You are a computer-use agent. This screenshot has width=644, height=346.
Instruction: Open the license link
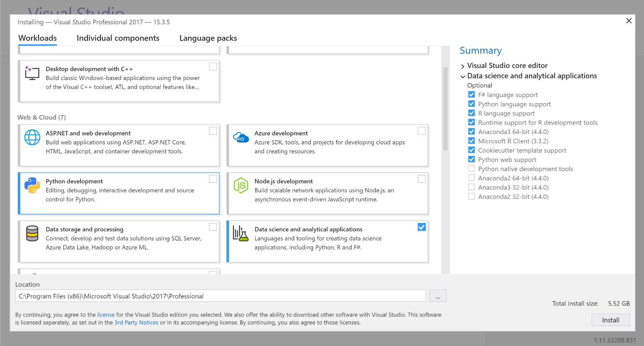pos(106,315)
